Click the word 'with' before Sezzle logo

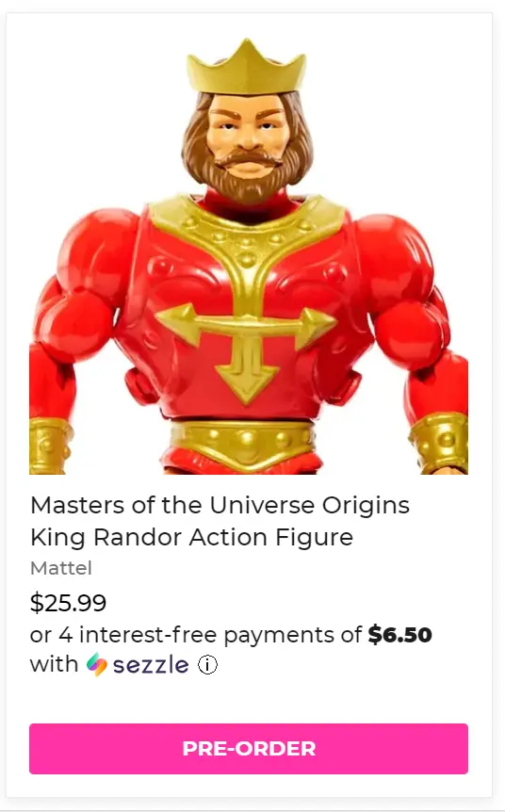(x=54, y=664)
